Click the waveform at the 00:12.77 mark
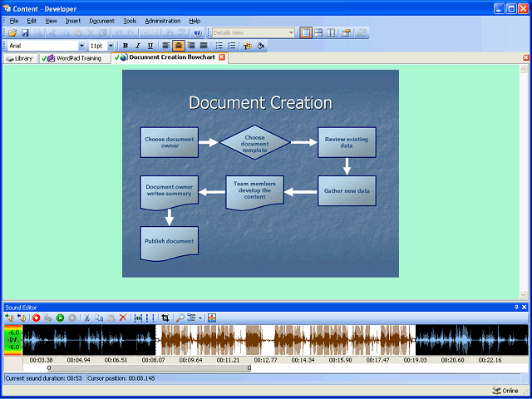Image resolution: width=532 pixels, height=399 pixels. (x=265, y=340)
